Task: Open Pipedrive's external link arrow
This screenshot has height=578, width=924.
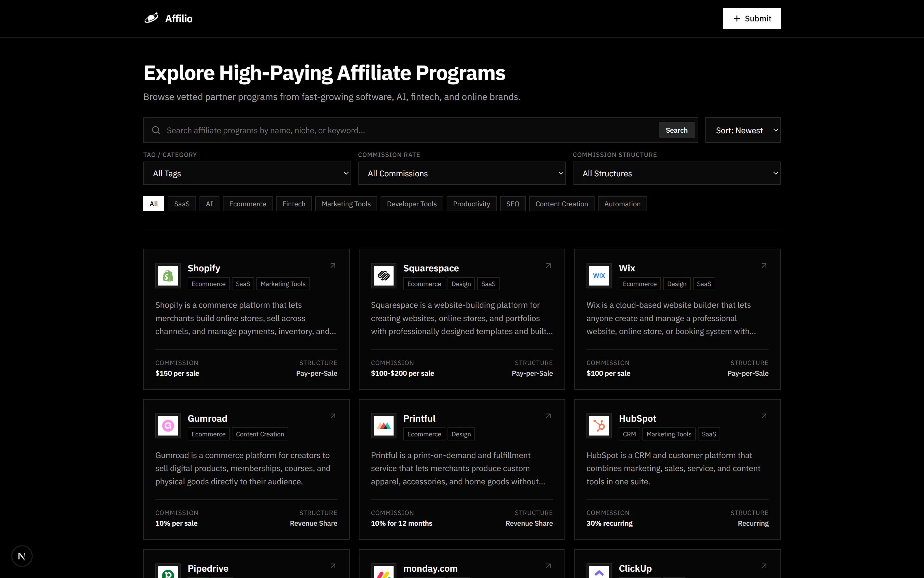Action: [x=333, y=566]
